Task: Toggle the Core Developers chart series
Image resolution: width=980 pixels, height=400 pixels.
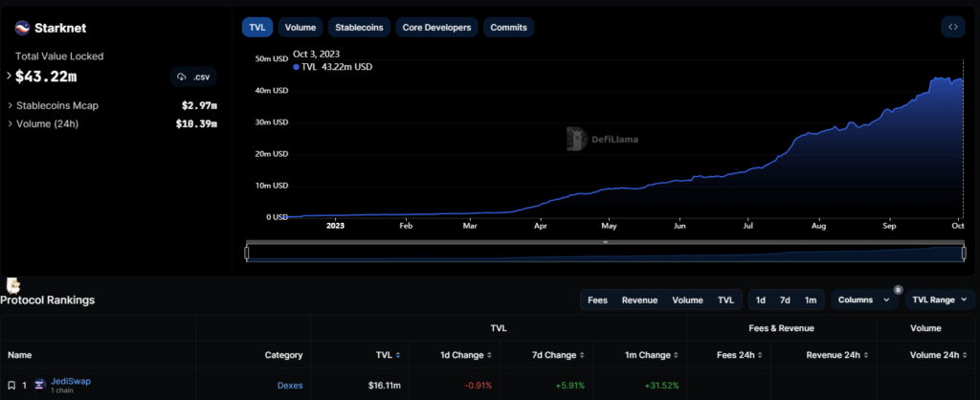Action: pyautogui.click(x=436, y=28)
